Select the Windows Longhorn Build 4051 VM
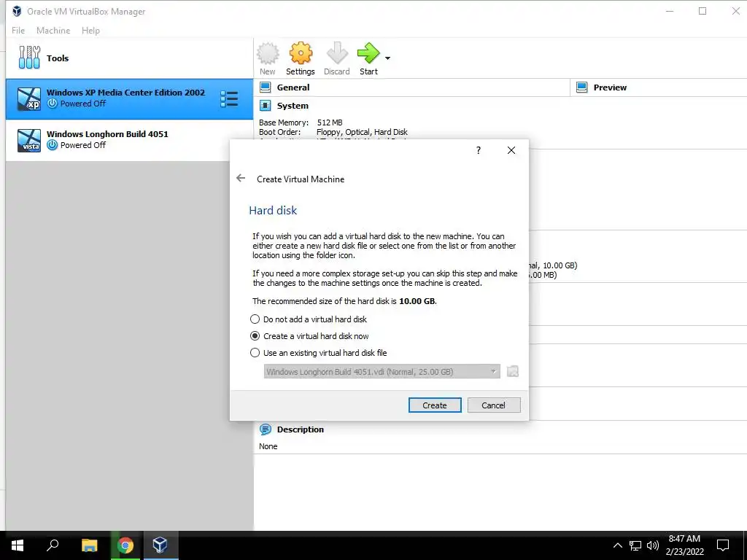The height and width of the screenshot is (560, 747). pyautogui.click(x=130, y=140)
